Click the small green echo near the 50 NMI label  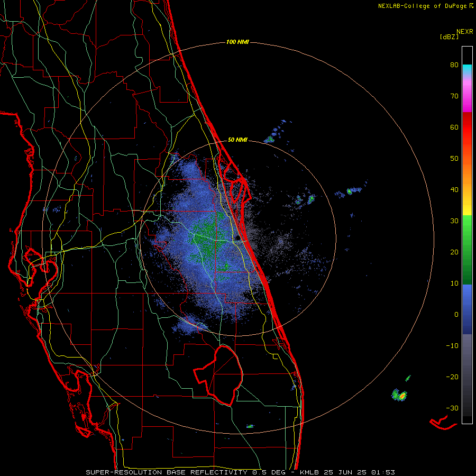269,139
